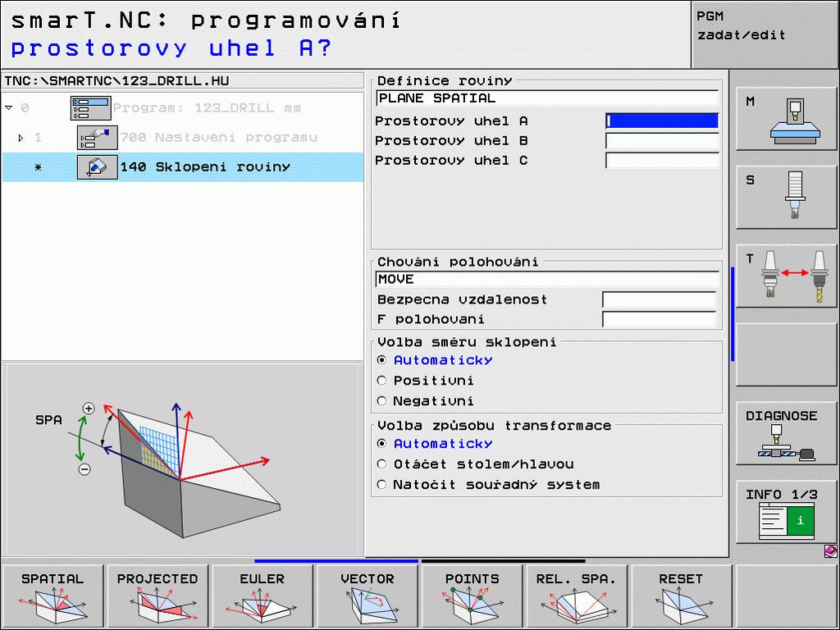
Task: Open the MOVE positioning behavior field
Action: click(x=547, y=279)
